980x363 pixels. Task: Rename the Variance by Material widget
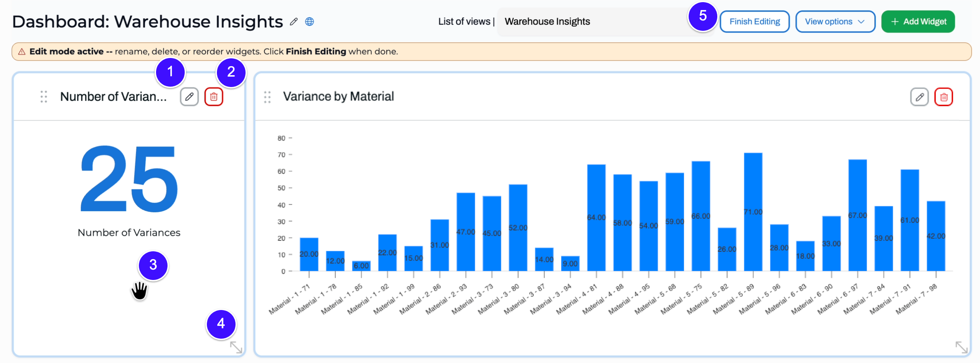click(919, 97)
